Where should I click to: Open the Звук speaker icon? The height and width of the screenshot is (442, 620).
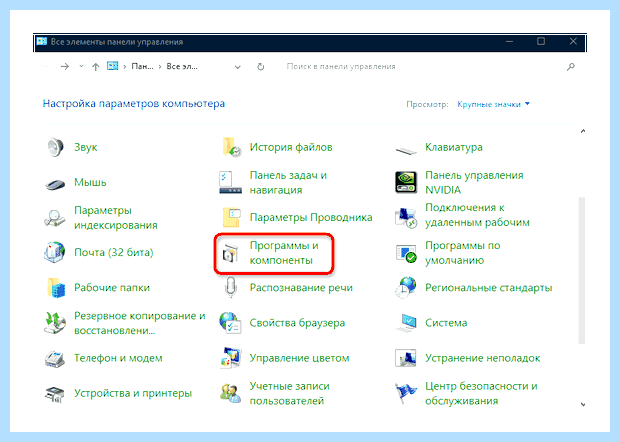[55, 147]
